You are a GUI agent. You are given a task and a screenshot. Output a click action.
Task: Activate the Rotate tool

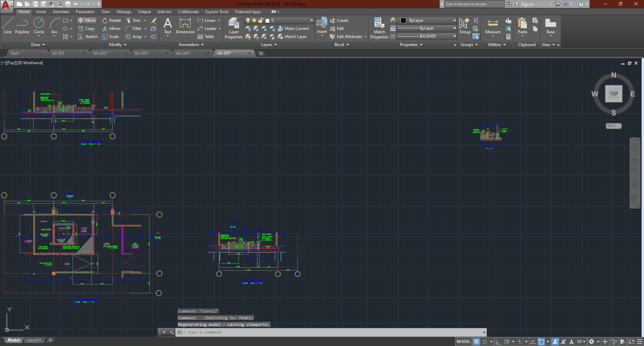coord(112,20)
